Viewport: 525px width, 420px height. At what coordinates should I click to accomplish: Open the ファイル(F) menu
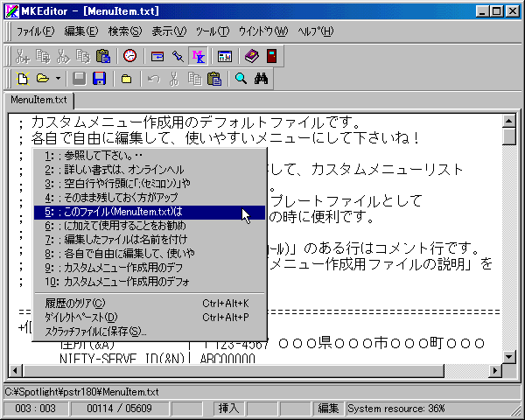coord(36,31)
